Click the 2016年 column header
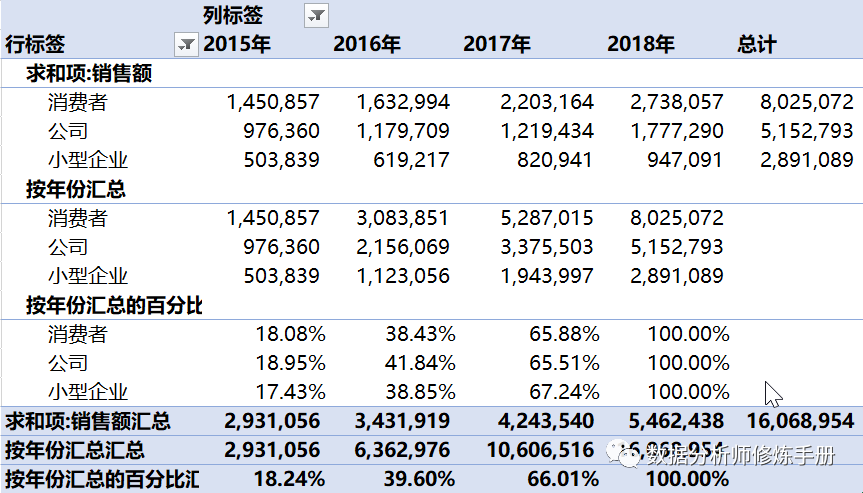Screen dimensions: 863x493 pyautogui.click(x=367, y=44)
